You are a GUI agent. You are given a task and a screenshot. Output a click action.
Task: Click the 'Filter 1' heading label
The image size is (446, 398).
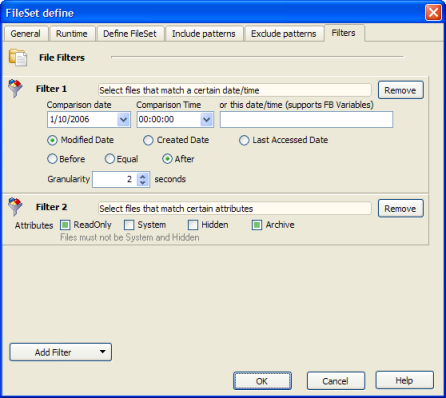[x=51, y=89]
